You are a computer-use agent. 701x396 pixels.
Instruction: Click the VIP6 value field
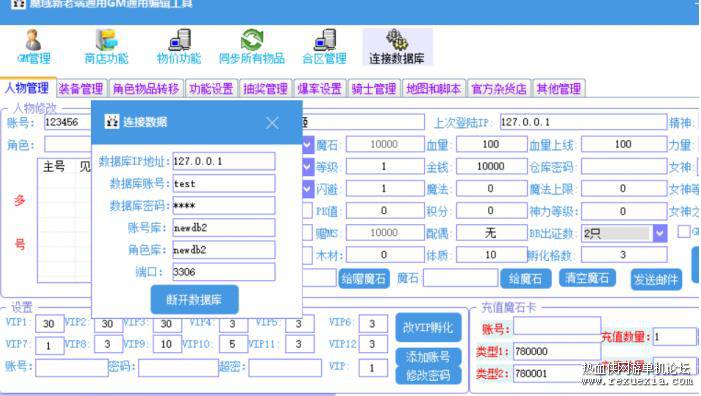(x=372, y=324)
